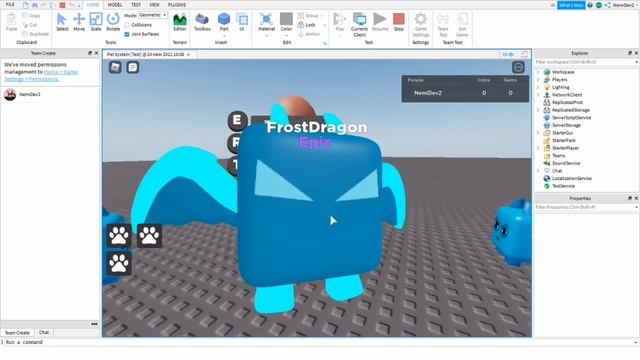This screenshot has height=360, width=640.
Task: Select ServerStorage in Explorer
Action: tap(566, 125)
